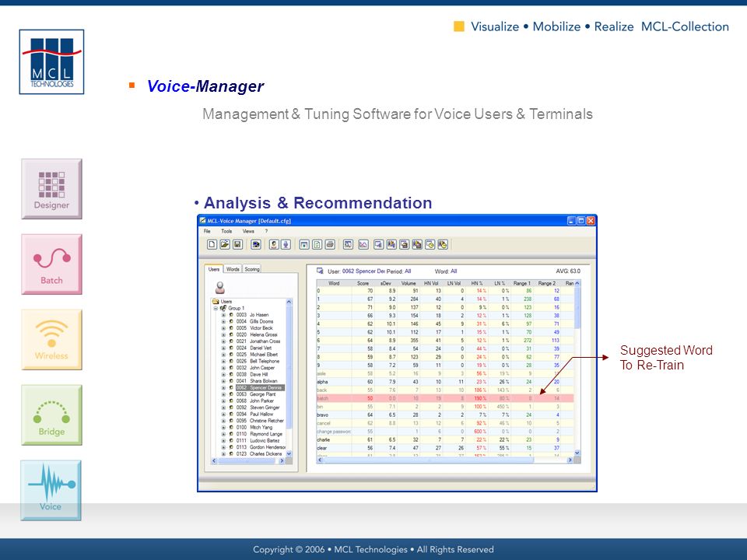Click the line chart toolbar icon

pyautogui.click(x=363, y=245)
